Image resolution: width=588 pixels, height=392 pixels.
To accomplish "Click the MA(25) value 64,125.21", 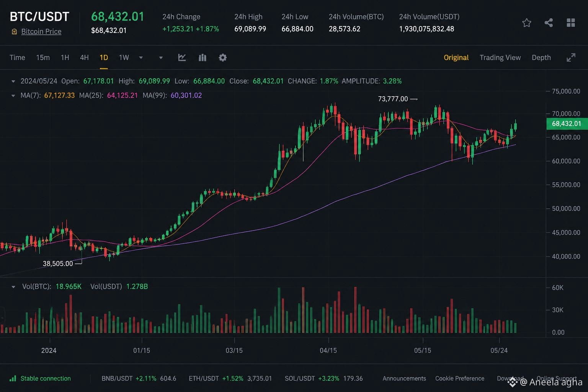I will pos(122,95).
